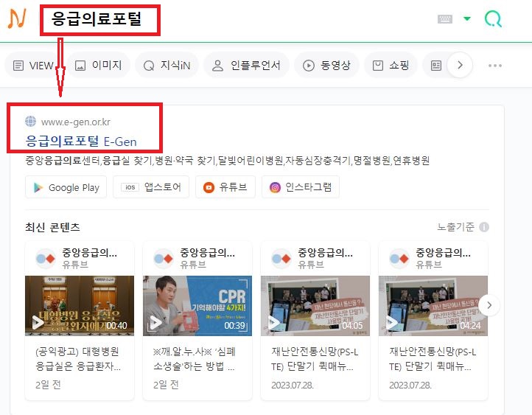Open the CPR 기억해야할 4가지 video thumbnail
This screenshot has height=415, width=532.
(197, 306)
